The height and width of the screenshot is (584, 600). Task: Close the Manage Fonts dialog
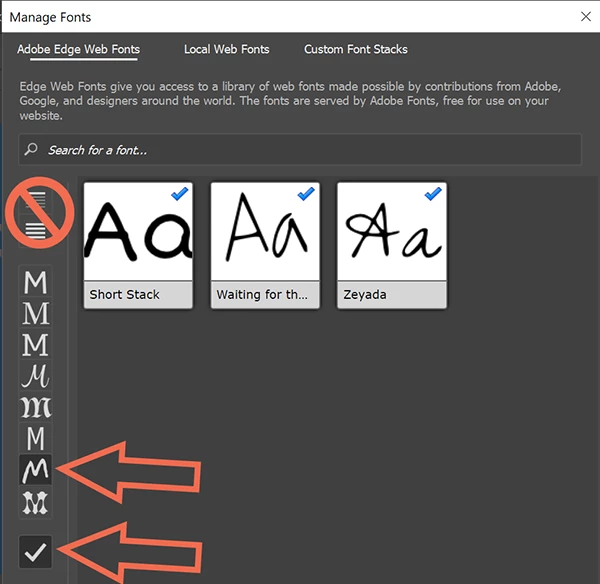tap(585, 16)
